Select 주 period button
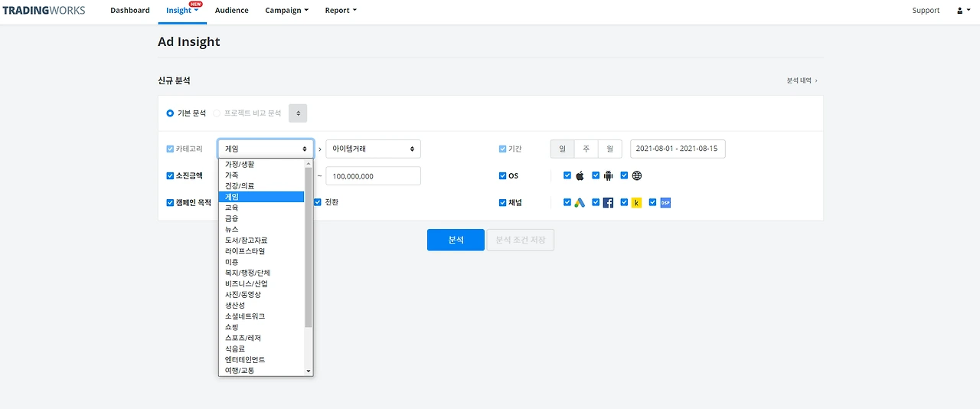 click(586, 149)
